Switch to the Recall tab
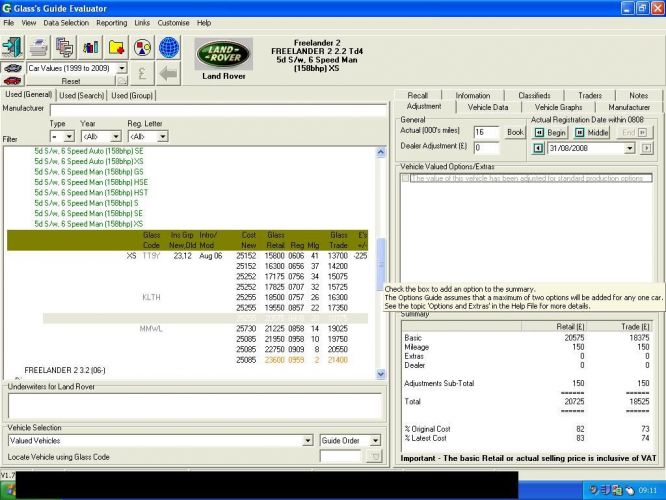 coord(418,96)
